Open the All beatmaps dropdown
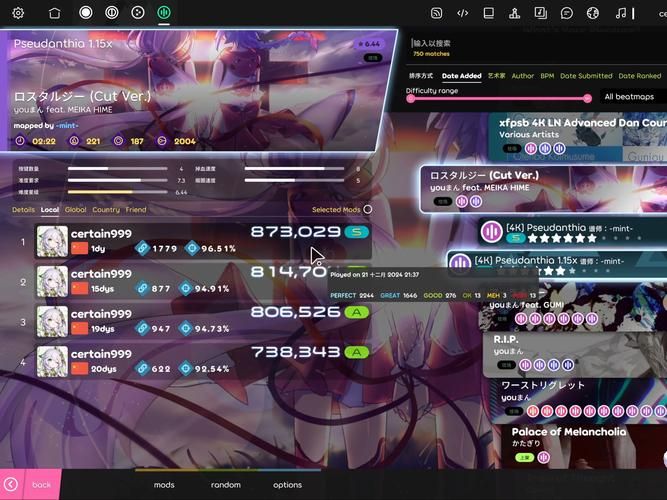This screenshot has height=500, width=667. pos(633,97)
